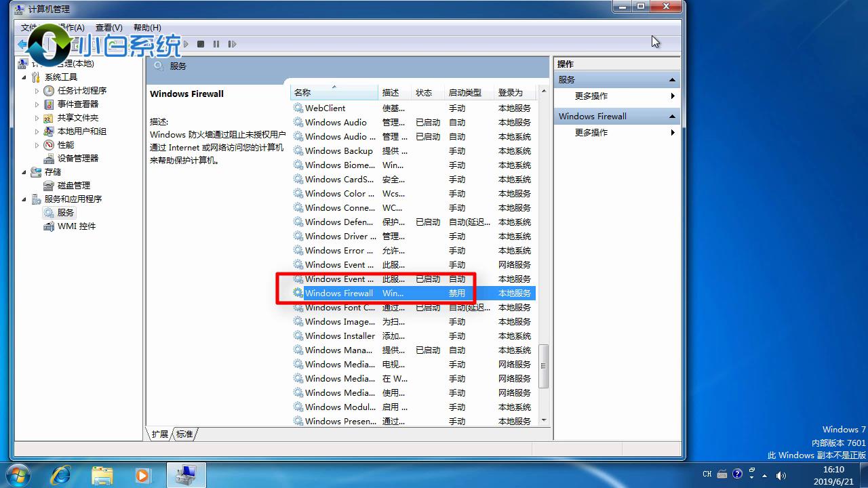Select the Windows Font C... service row
The image size is (868, 488).
coord(414,307)
